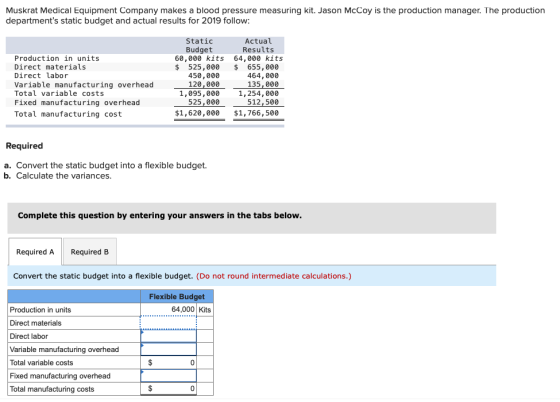Click the Actual Results column heading
The image size is (560, 402).
[x=258, y=45]
